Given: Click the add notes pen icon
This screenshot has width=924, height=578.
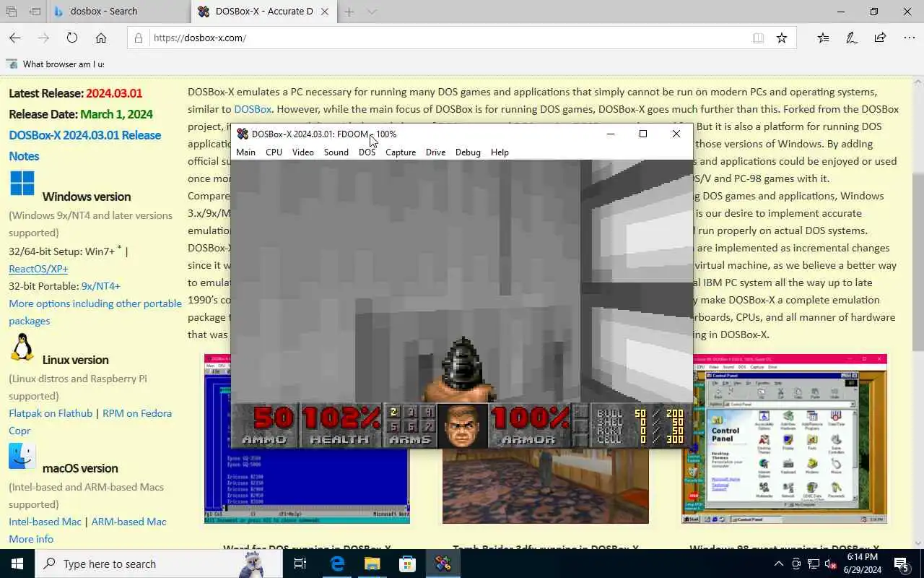Looking at the screenshot, I should [x=852, y=38].
